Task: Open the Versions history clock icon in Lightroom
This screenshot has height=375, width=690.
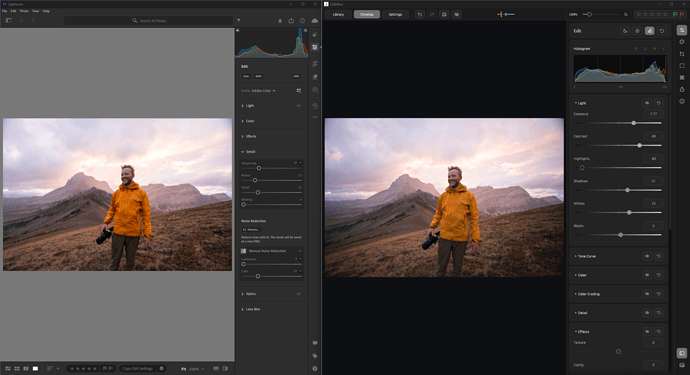Action: pyautogui.click(x=315, y=106)
